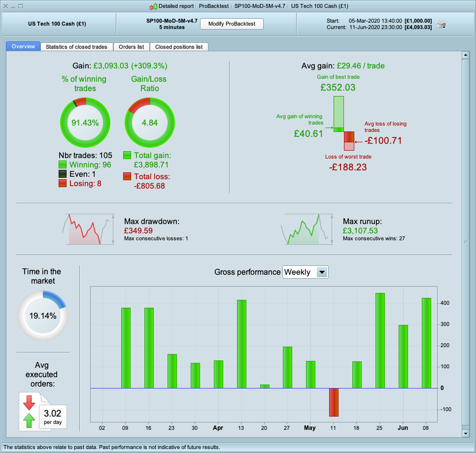Click the scrollbar up arrow
The width and height of the screenshot is (476, 453).
466,55
